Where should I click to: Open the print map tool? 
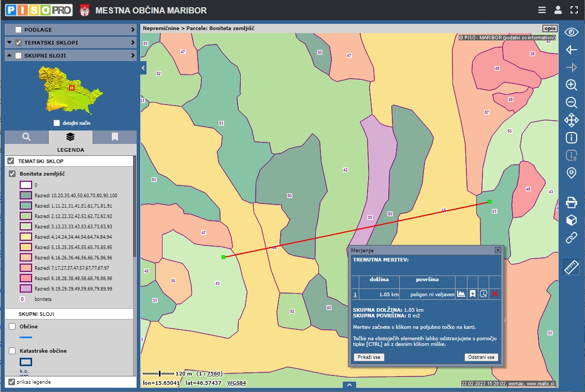click(572, 202)
